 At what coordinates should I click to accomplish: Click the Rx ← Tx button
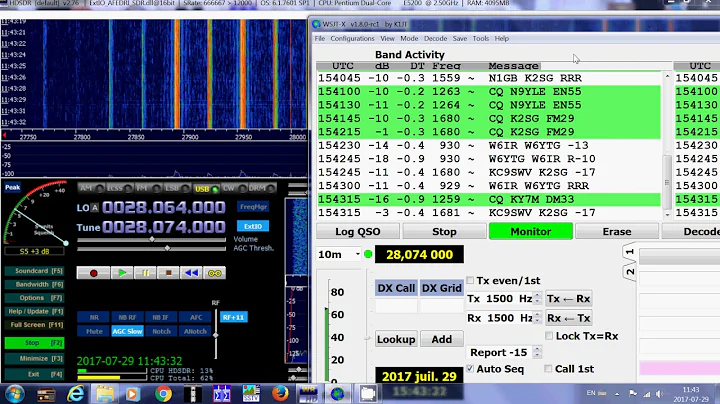(568, 318)
